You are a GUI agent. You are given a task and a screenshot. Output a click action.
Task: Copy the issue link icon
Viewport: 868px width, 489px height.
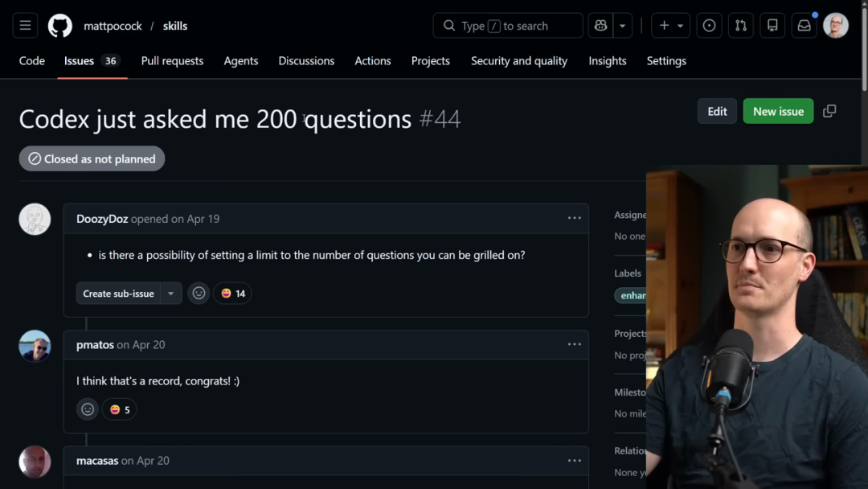click(x=829, y=111)
